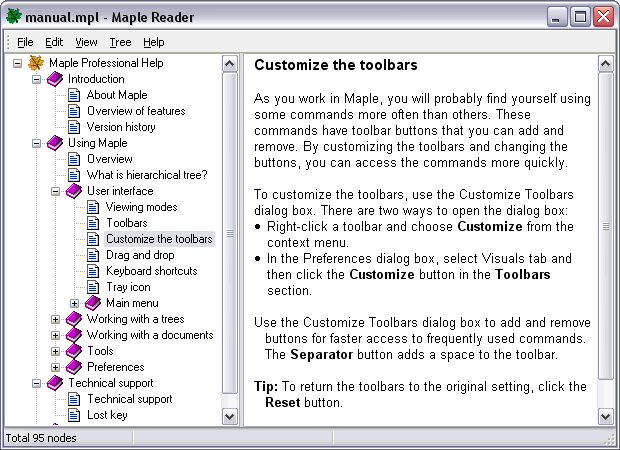Close the Maple Reader window
The height and width of the screenshot is (450, 620).
coord(603,17)
